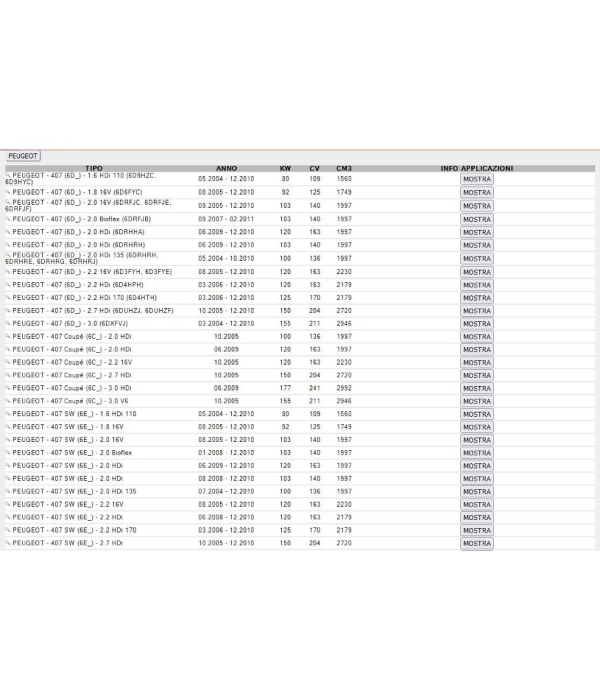Show applications for 407 SW 2.0 Bioflex

point(477,453)
